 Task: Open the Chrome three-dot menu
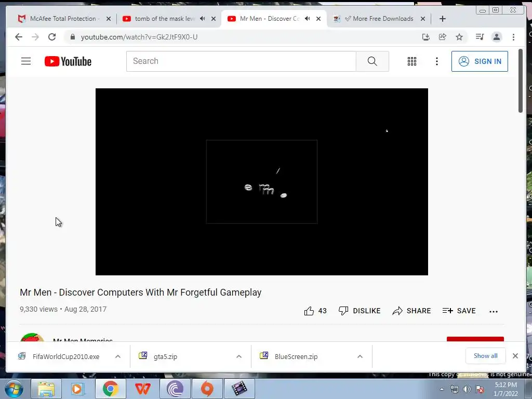pos(513,37)
